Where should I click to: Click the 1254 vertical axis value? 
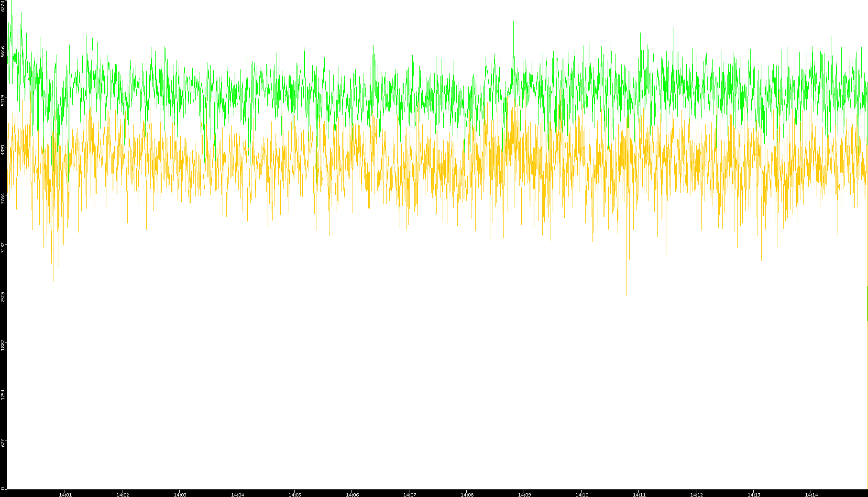(x=3, y=395)
